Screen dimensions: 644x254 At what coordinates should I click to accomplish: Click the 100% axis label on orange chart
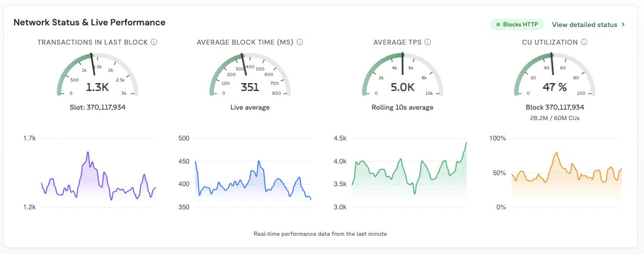tap(498, 138)
